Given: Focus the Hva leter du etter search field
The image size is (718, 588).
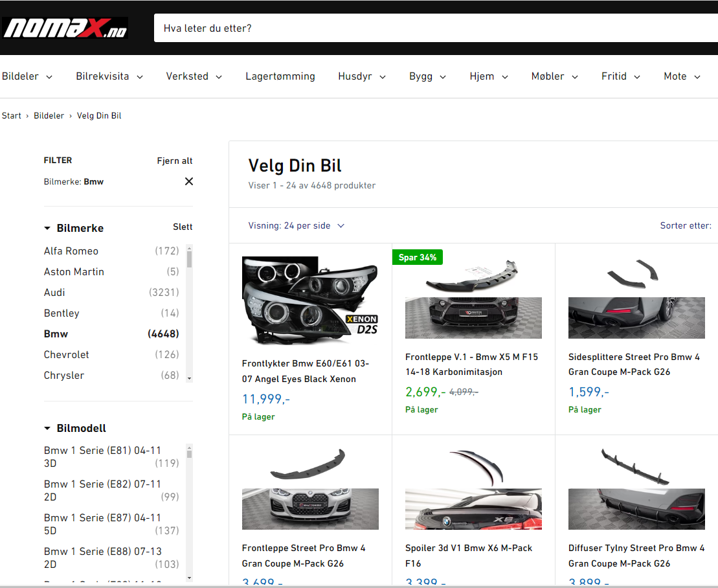Looking at the screenshot, I should [436, 28].
